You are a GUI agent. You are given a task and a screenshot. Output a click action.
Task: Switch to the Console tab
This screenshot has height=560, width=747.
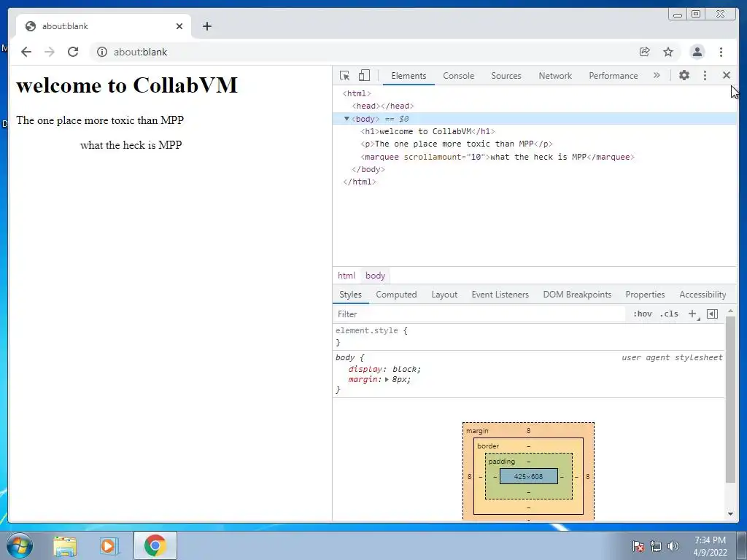point(458,76)
